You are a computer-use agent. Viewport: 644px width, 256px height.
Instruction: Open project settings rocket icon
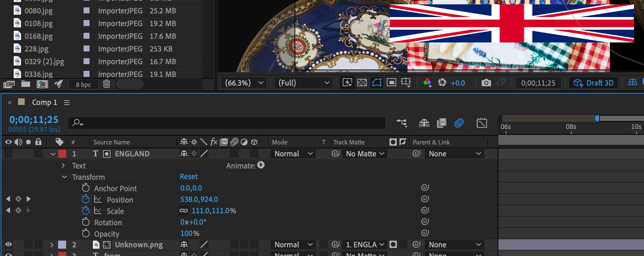58,84
